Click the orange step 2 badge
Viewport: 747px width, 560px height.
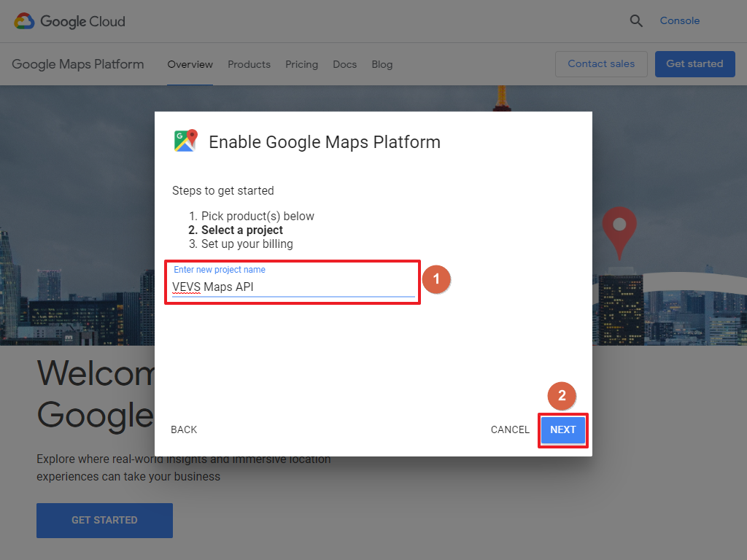click(x=562, y=396)
